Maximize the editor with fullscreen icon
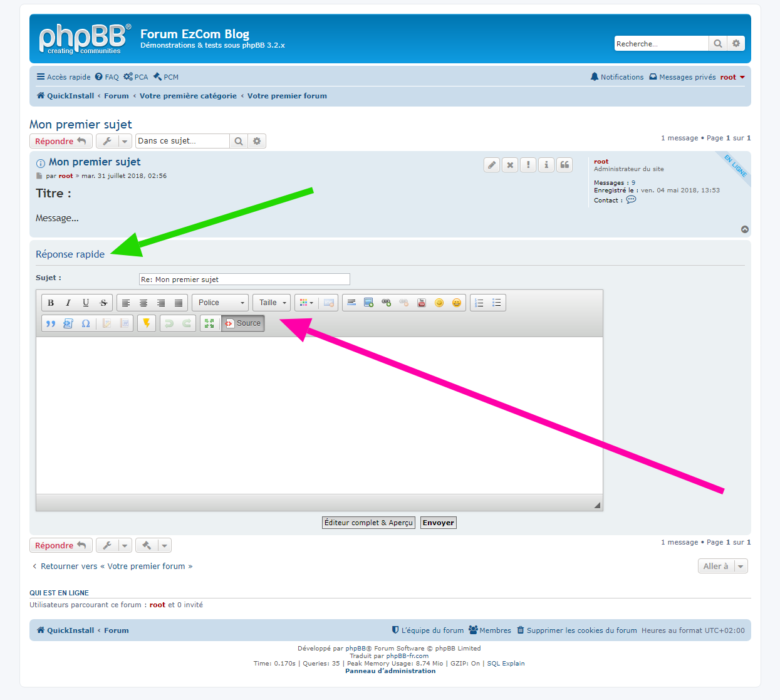780x700 pixels. (209, 323)
